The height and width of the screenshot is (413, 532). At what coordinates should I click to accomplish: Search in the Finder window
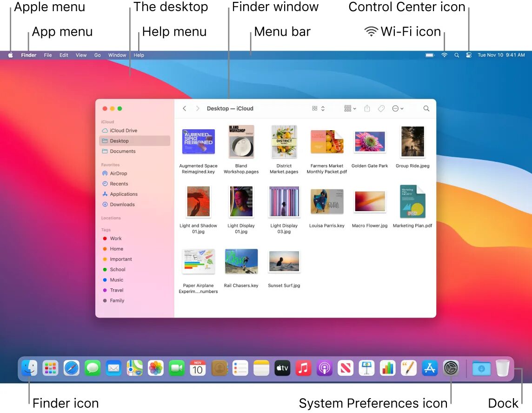(426, 108)
